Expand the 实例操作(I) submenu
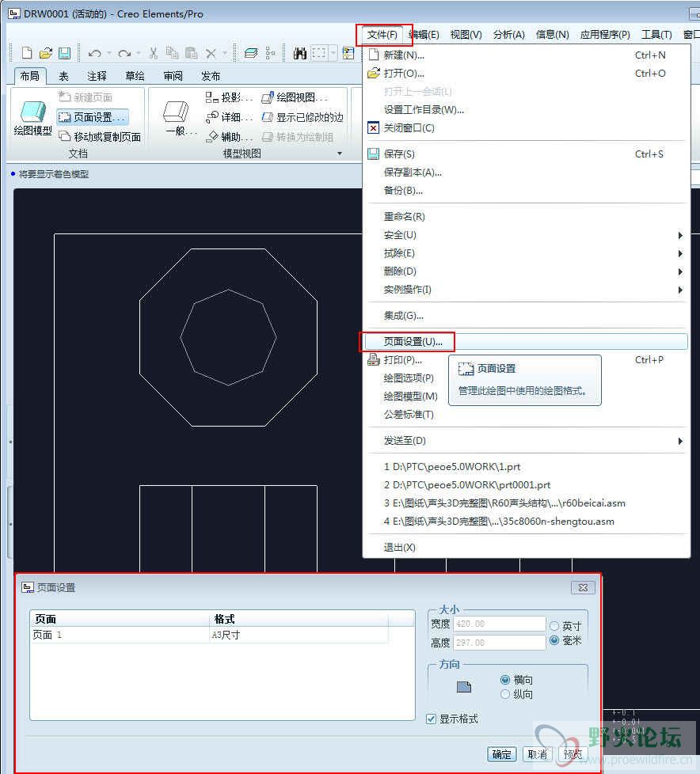700x774 pixels. coord(680,290)
